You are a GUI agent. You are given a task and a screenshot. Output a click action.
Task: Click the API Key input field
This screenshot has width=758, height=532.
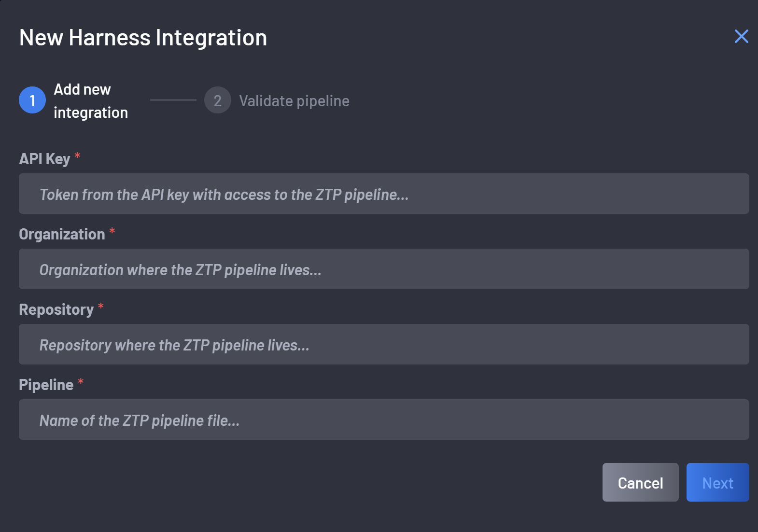(x=384, y=194)
